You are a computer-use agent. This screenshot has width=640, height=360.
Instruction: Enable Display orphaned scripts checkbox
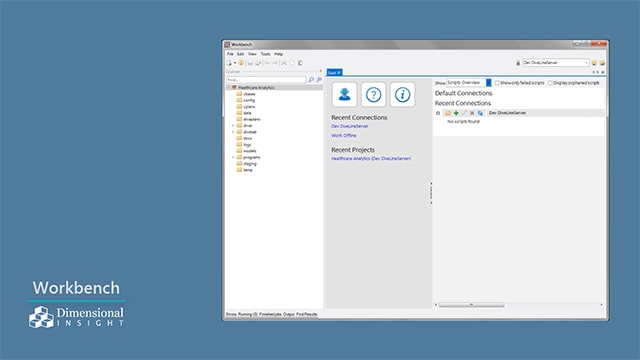(x=550, y=83)
